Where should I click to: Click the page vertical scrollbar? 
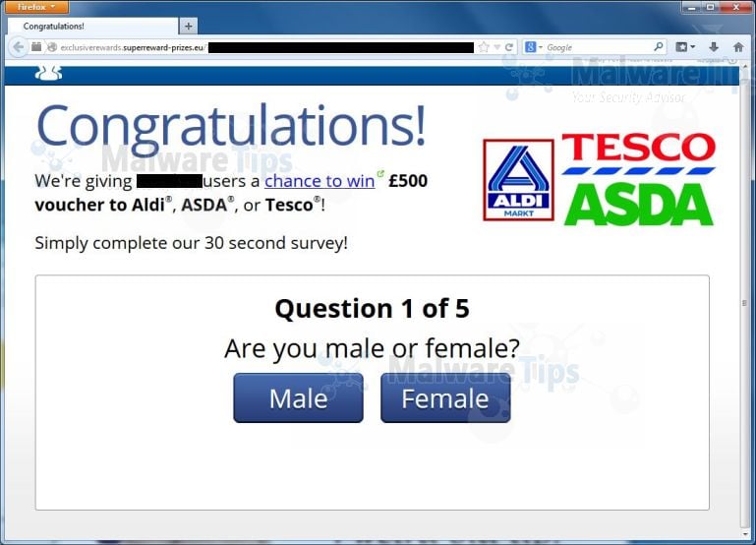click(x=744, y=303)
